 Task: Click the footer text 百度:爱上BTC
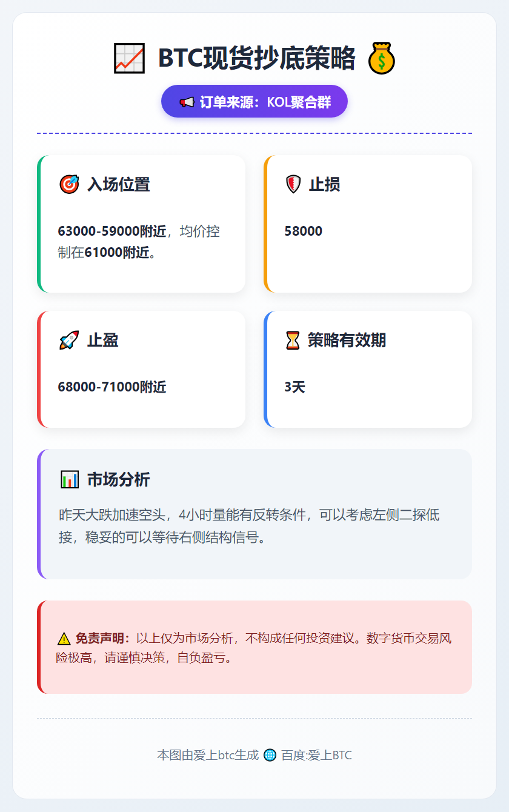pos(317,755)
